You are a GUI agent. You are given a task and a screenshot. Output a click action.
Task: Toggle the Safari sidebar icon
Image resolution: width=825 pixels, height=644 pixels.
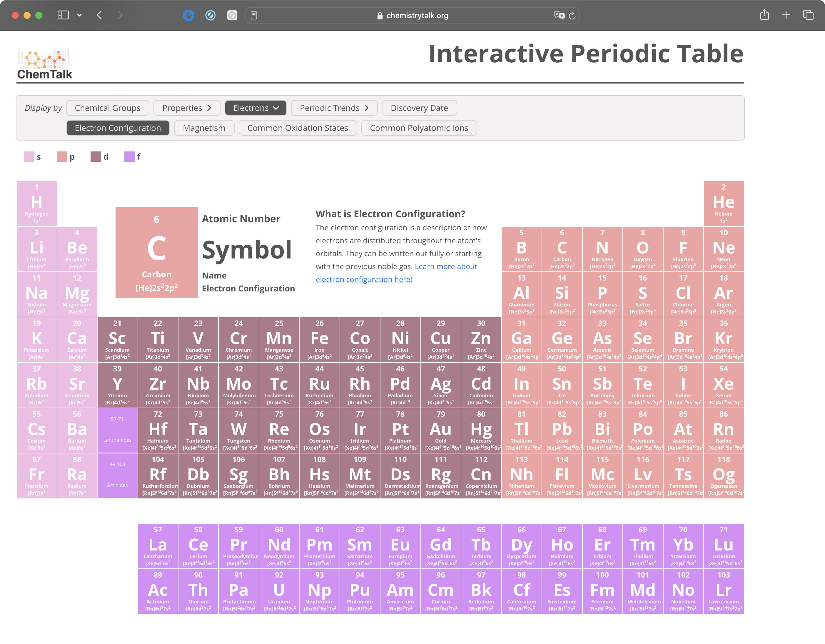(63, 15)
